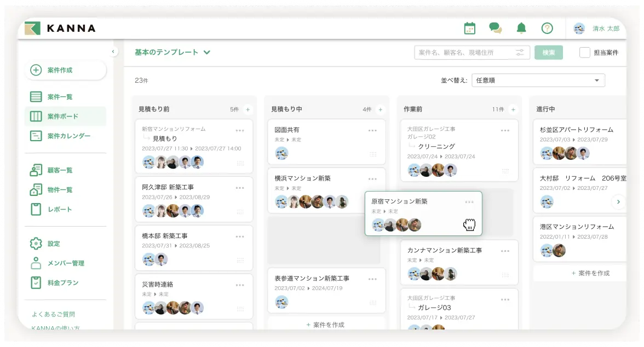Click 進行中 column header
The width and height of the screenshot is (644, 347).
point(545,109)
